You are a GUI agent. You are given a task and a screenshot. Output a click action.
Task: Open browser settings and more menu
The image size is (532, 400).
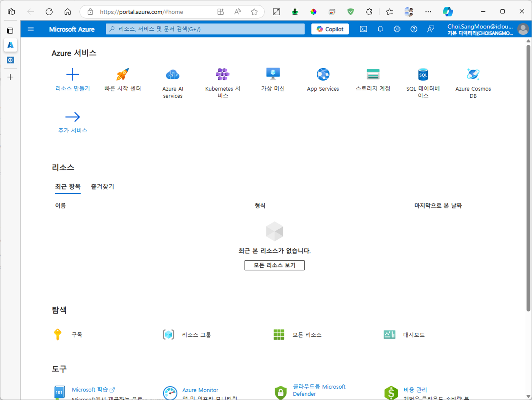(x=428, y=12)
